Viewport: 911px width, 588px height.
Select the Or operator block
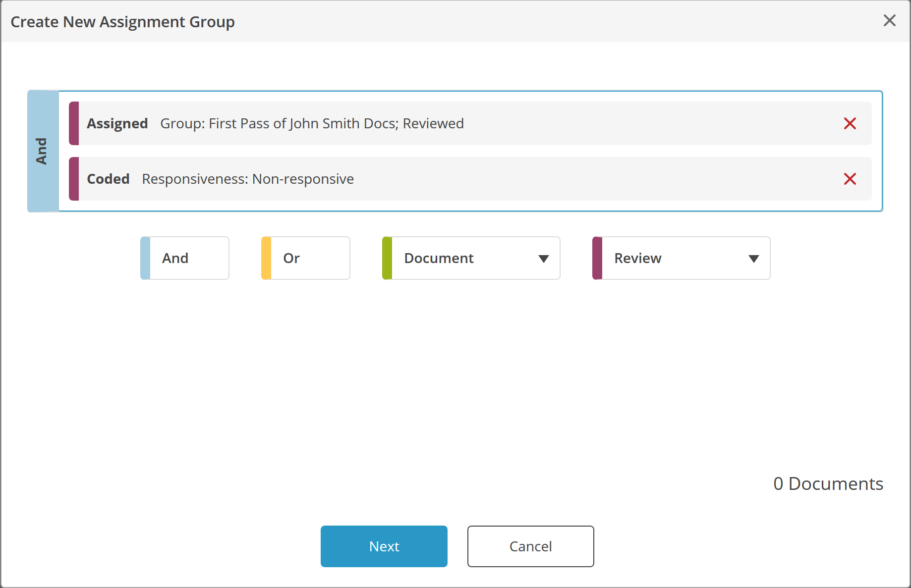[x=305, y=258]
